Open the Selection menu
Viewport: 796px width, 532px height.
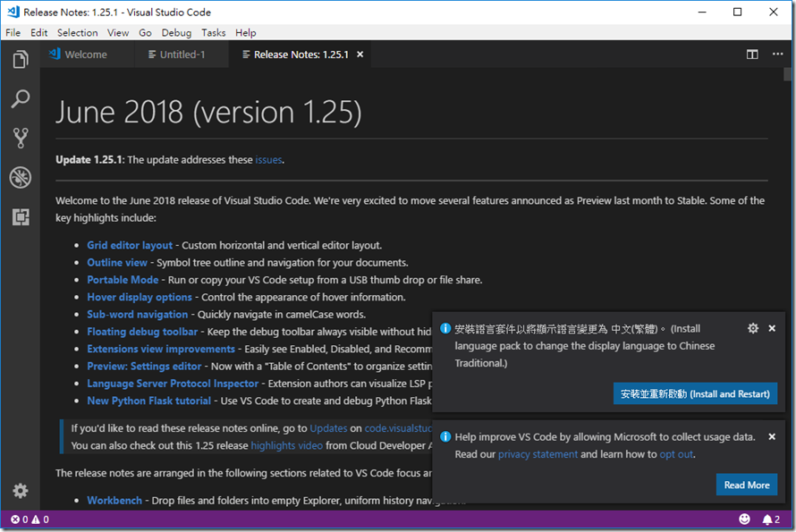point(77,32)
